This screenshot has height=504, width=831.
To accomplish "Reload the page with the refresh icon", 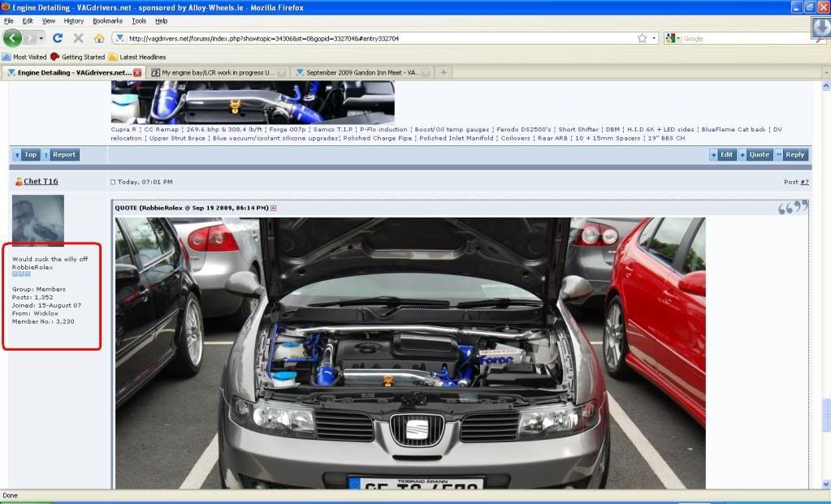I will coord(58,38).
